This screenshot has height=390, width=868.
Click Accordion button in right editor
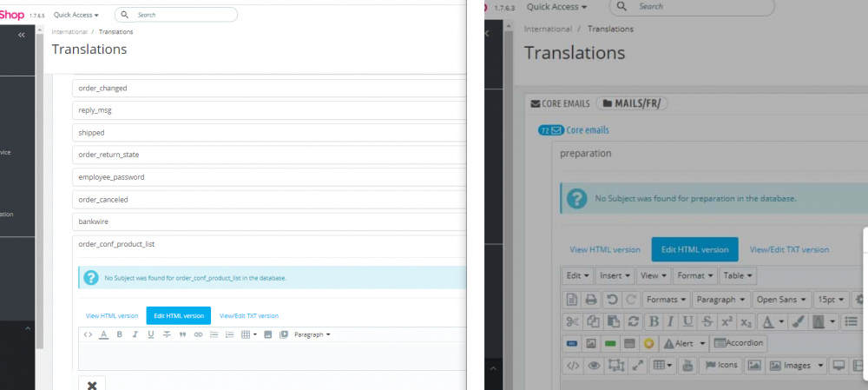tap(739, 343)
